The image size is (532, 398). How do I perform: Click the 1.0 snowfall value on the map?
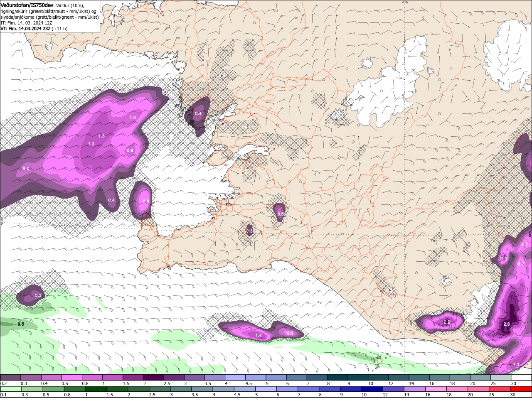133,118
